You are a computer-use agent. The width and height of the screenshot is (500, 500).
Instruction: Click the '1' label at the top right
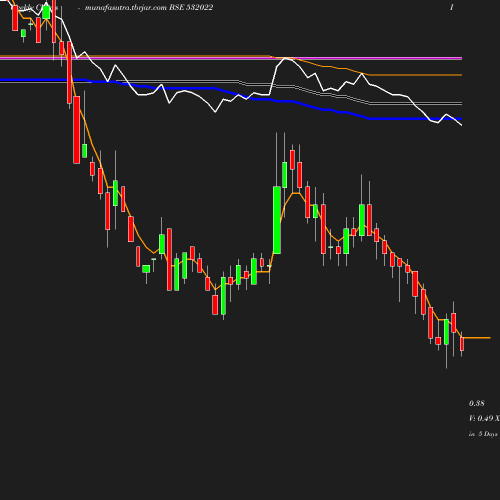452,7
